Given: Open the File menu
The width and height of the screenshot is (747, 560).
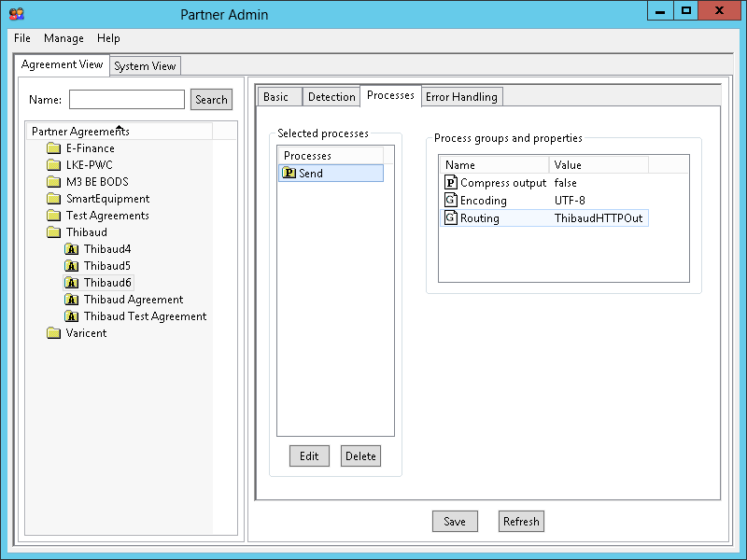Looking at the screenshot, I should click(22, 38).
